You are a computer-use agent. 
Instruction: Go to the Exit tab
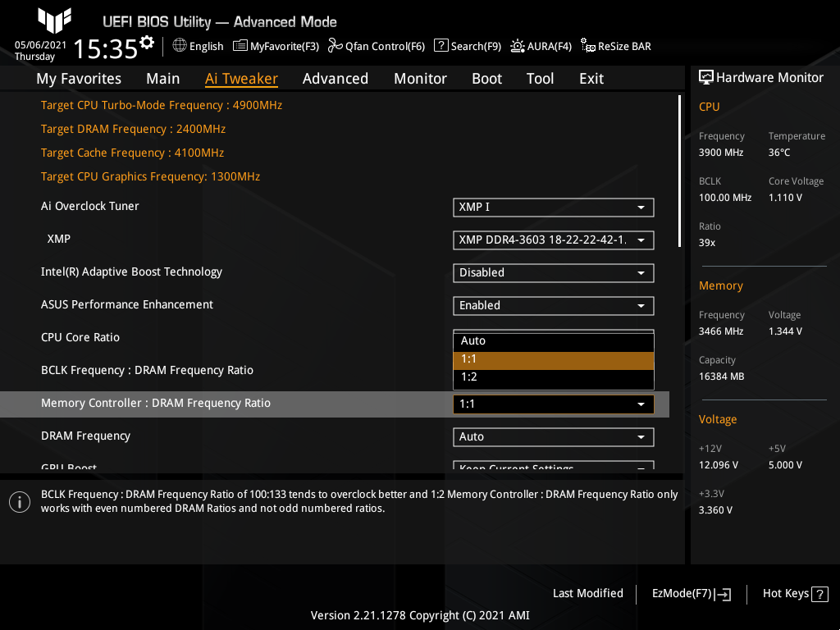click(591, 79)
